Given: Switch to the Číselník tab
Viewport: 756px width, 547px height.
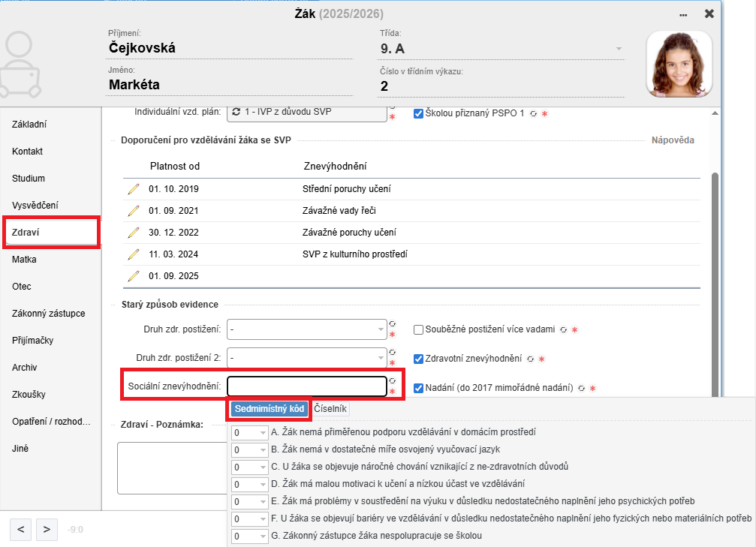Looking at the screenshot, I should click(x=330, y=409).
